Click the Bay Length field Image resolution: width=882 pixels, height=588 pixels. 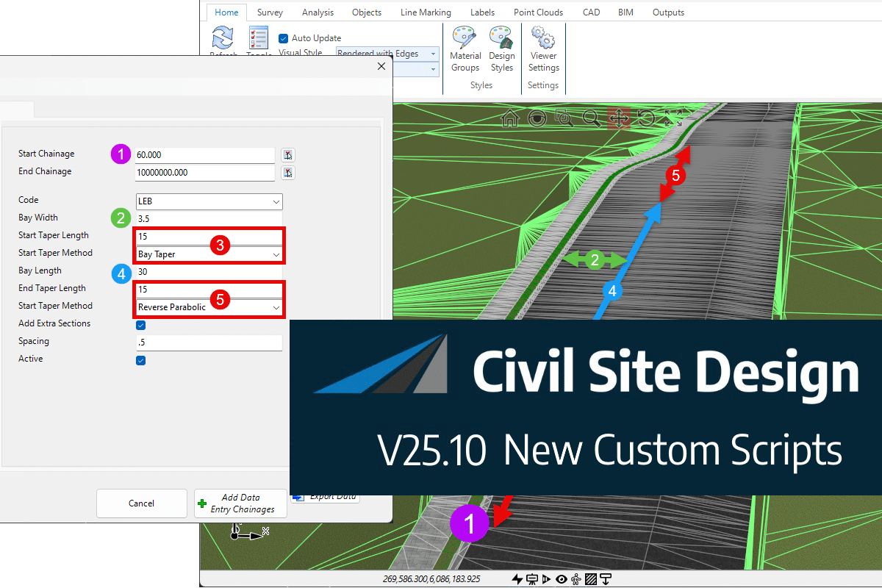(209, 272)
